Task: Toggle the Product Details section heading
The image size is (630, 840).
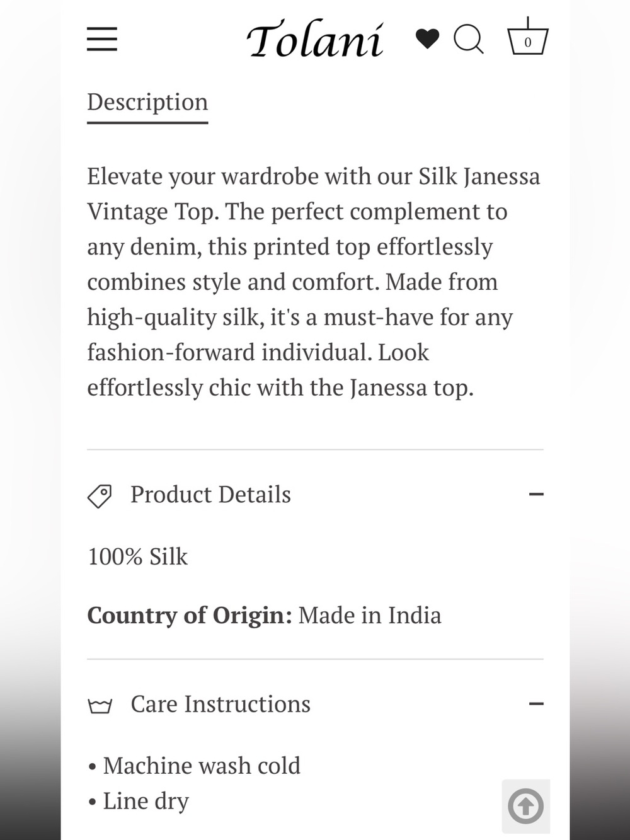Action: [210, 495]
